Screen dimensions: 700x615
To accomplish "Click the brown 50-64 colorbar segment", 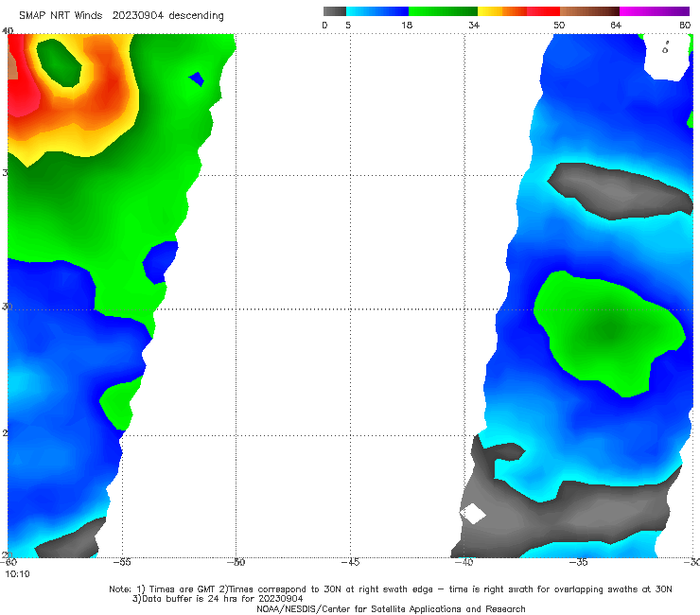I will 589,11.
